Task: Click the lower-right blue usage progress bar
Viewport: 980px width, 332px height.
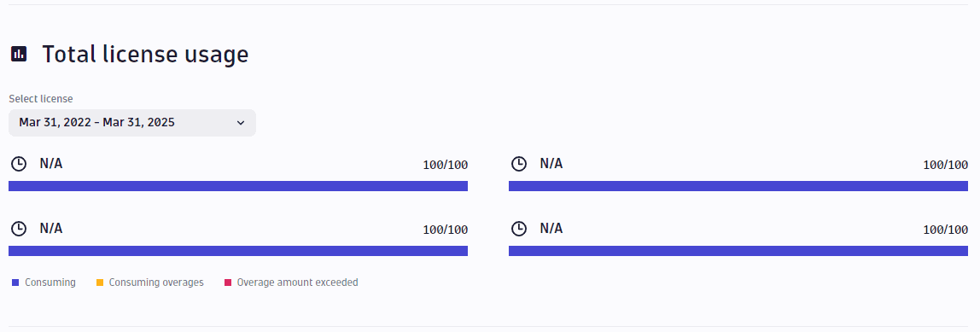Action: pos(738,251)
